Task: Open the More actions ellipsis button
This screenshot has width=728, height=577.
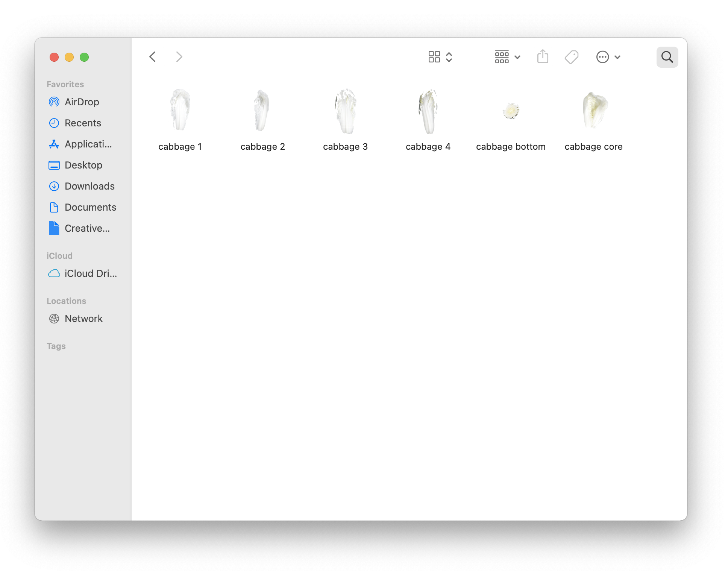Action: [602, 57]
